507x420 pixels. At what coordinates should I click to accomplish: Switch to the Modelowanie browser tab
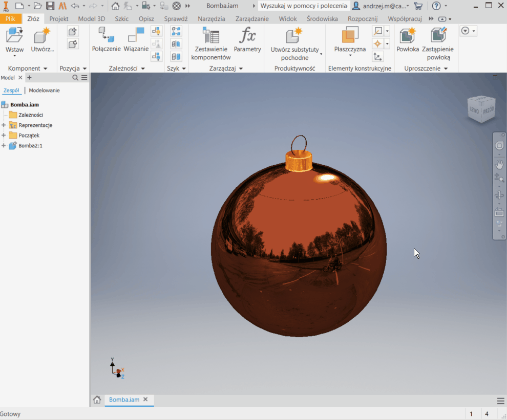(44, 91)
